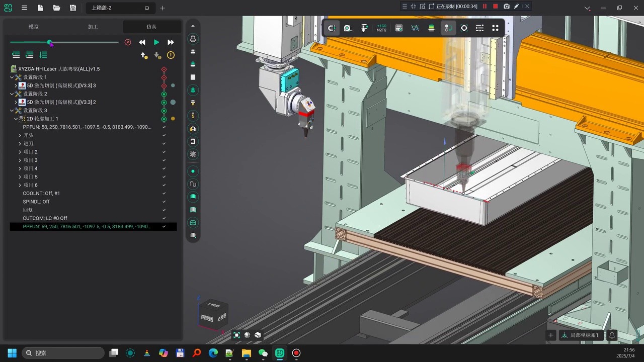This screenshot has width=644, height=362.
Task: Open file with the folder icon
Action: click(56, 8)
